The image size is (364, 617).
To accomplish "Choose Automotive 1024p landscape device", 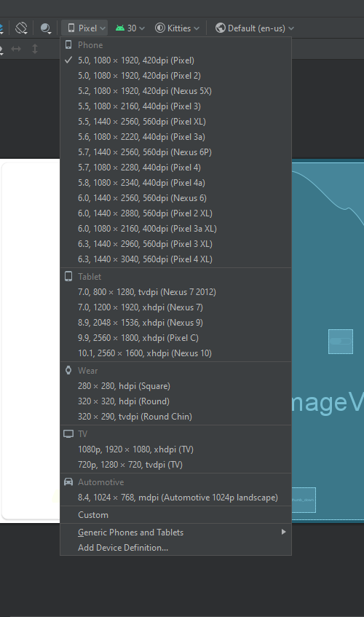I will coord(175,498).
